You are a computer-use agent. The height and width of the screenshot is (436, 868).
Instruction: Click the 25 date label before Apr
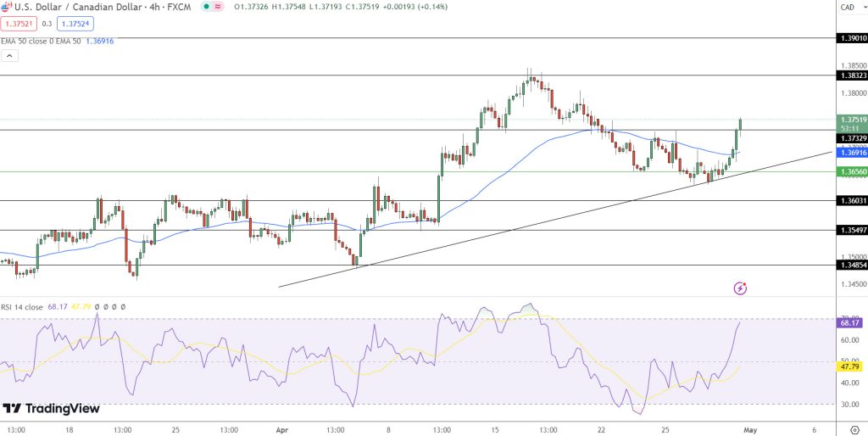click(175, 430)
